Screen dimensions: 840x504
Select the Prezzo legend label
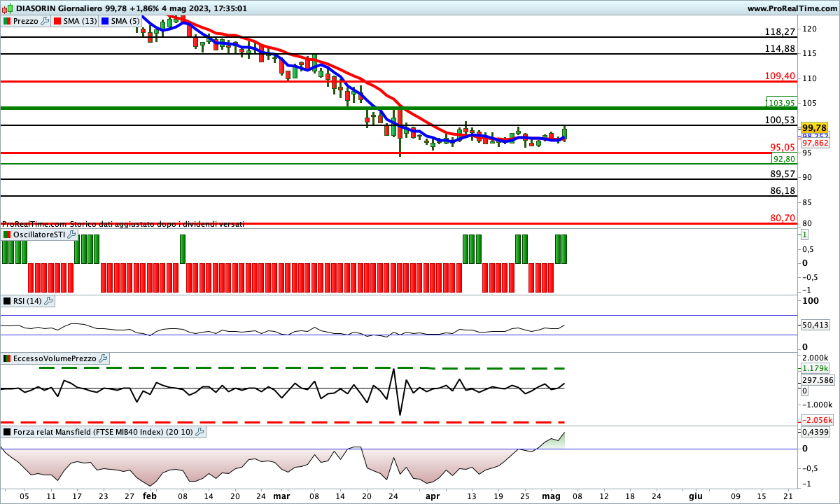tap(26, 21)
